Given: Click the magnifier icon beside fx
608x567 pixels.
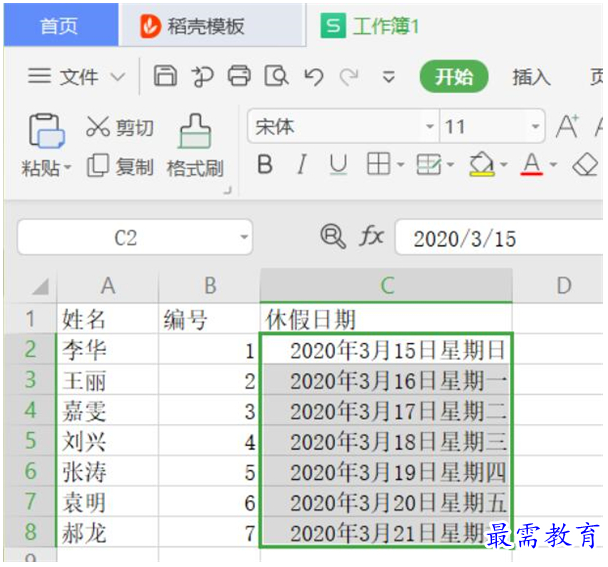Looking at the screenshot, I should (333, 236).
